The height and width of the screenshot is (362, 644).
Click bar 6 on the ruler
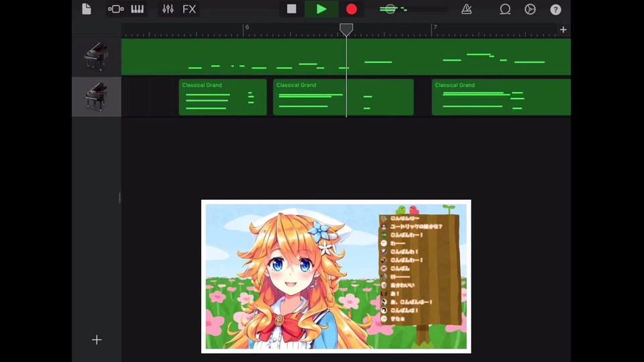[246, 27]
